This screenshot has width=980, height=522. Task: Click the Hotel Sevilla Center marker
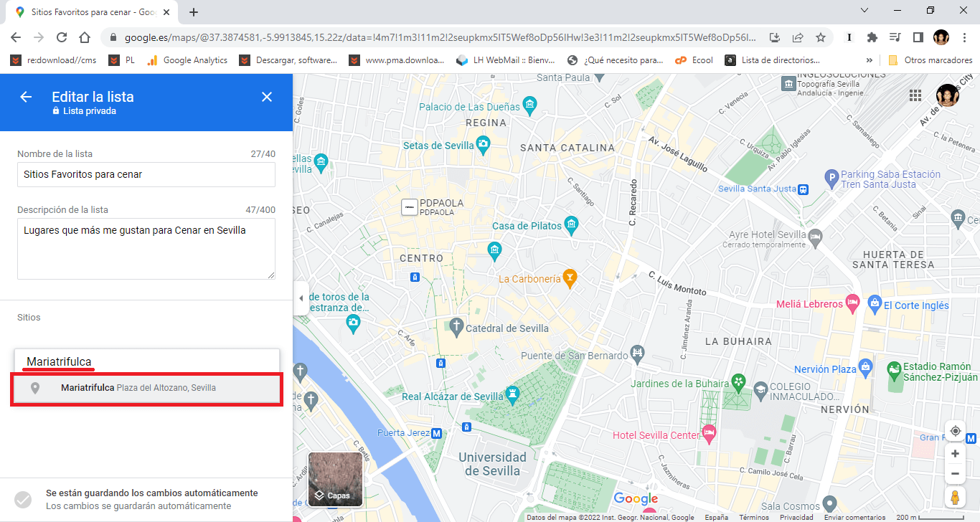coord(709,432)
